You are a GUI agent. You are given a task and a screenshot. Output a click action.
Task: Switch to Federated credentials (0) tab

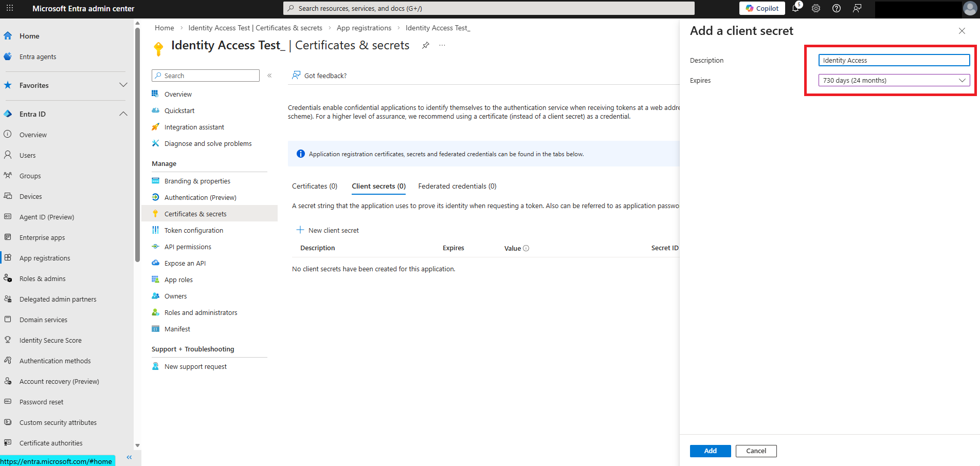pyautogui.click(x=458, y=187)
